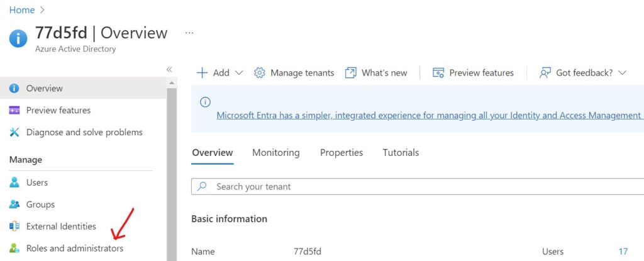
Task: Click the Azure Active Directory subtitle
Action: coord(75,49)
